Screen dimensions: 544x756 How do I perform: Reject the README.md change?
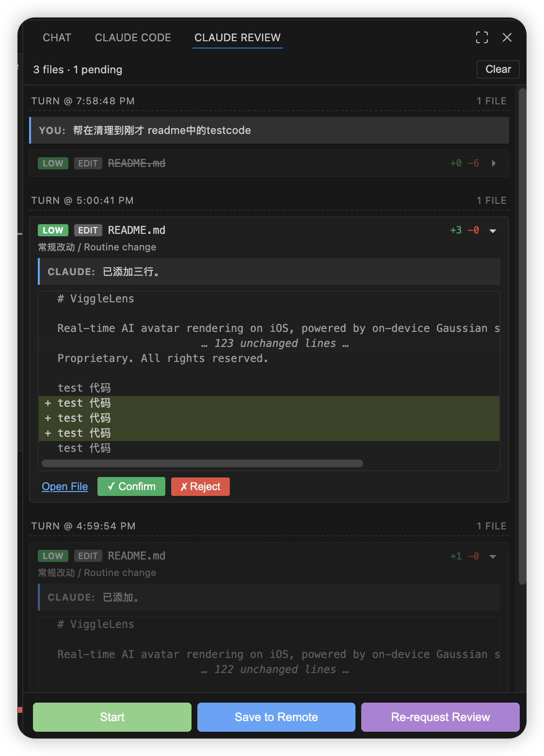(x=200, y=486)
